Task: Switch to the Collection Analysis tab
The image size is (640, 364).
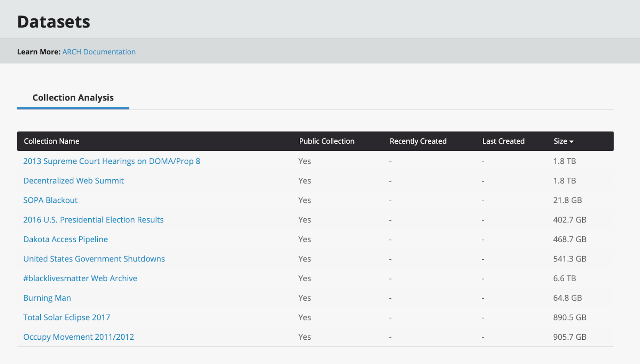Action: coord(73,98)
